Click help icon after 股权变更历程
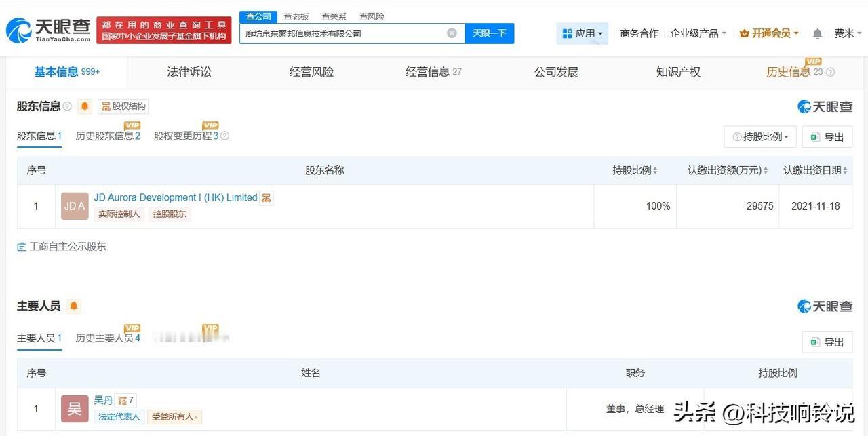The width and height of the screenshot is (868, 436). (224, 136)
